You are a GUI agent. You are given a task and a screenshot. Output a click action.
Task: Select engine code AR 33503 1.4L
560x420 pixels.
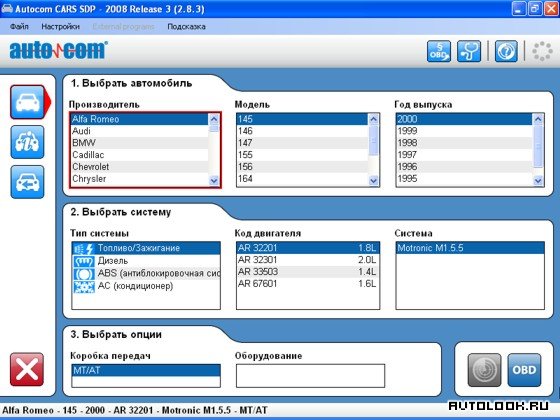coord(308,272)
